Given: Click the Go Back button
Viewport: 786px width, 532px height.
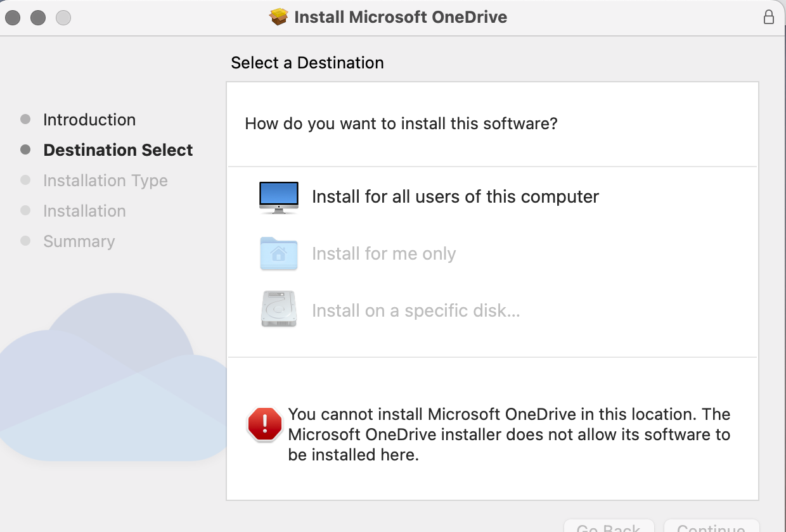Looking at the screenshot, I should [x=609, y=526].
